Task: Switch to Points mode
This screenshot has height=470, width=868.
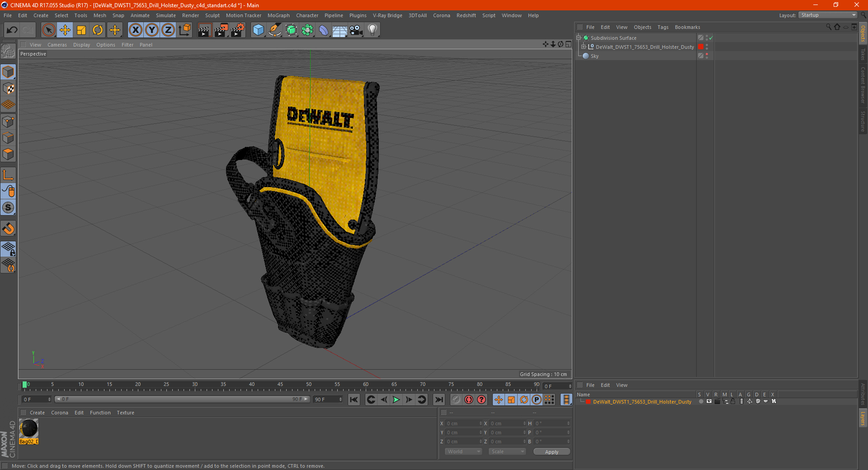Action: [8, 122]
